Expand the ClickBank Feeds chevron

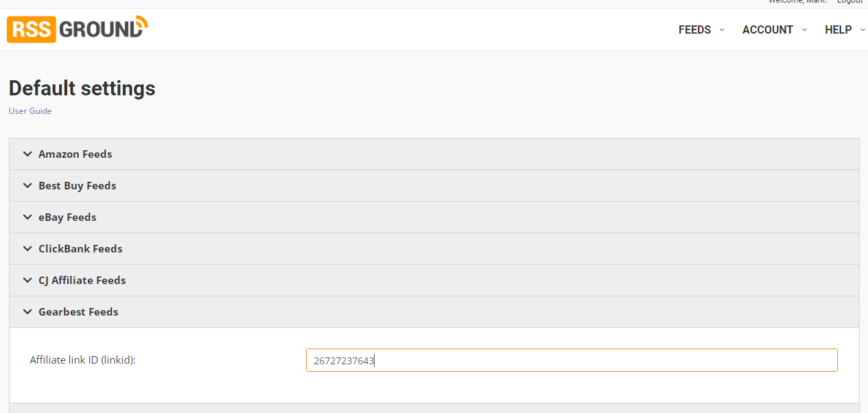[x=27, y=249]
